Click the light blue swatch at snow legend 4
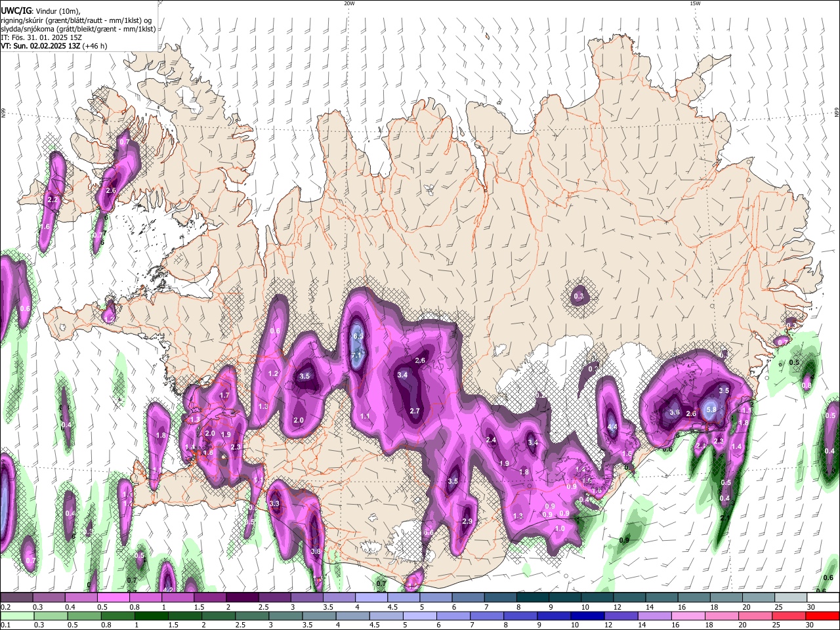Image resolution: width=840 pixels, height=630 pixels. click(x=371, y=598)
